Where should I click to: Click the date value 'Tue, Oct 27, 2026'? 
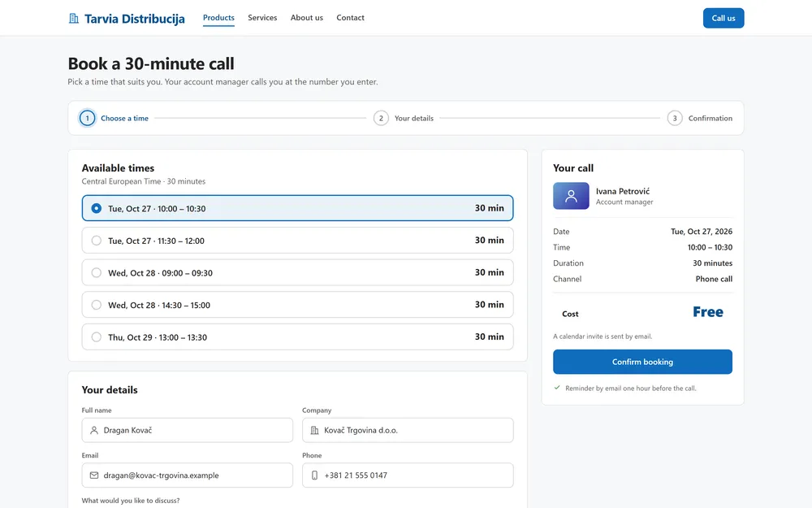coord(702,232)
